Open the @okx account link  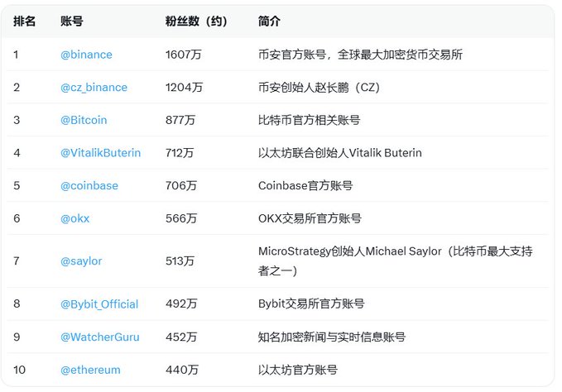click(x=74, y=218)
